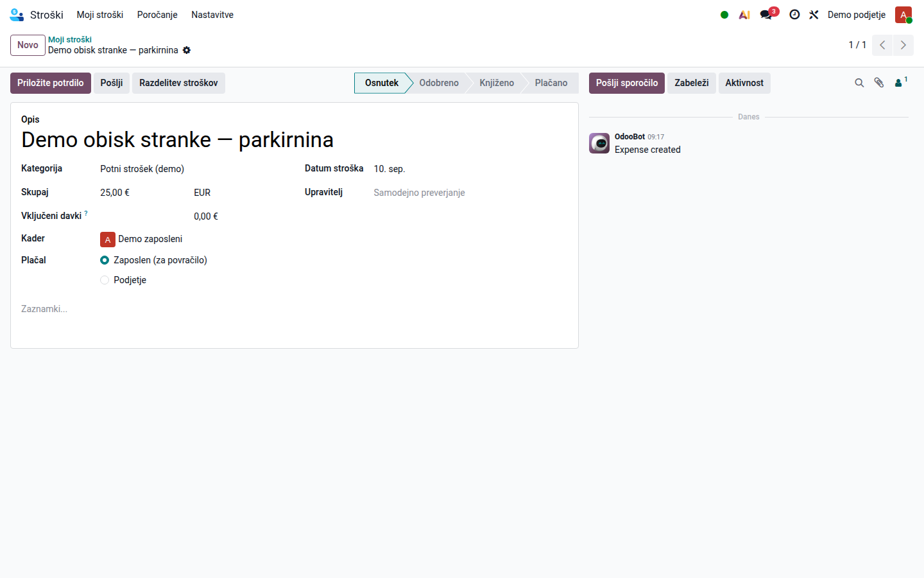Open the activities clock icon
Image resolution: width=924 pixels, height=578 pixels.
[794, 15]
